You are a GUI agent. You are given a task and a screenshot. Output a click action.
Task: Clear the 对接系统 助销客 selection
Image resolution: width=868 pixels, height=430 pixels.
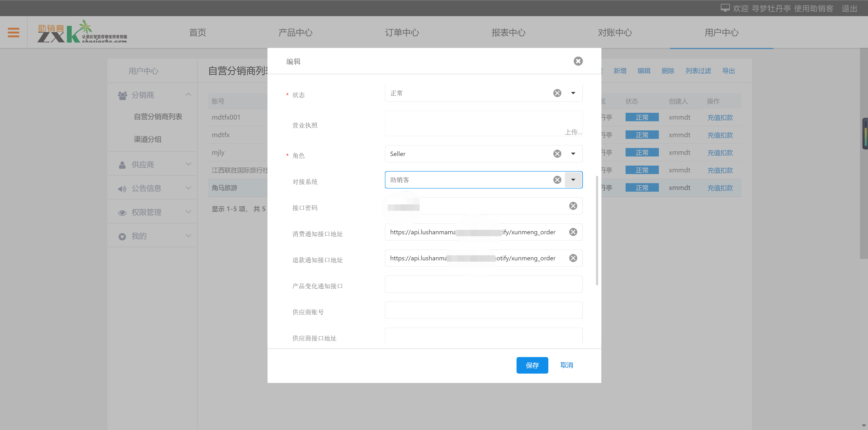coord(557,180)
